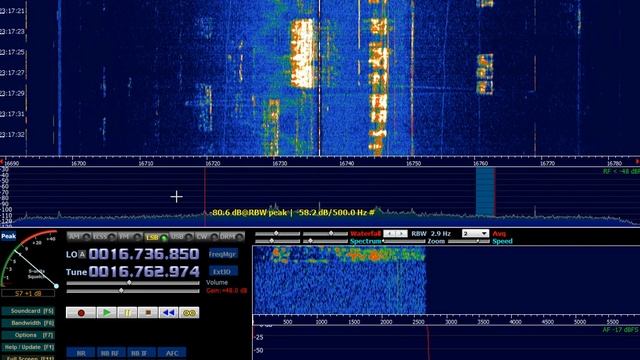
Task: Toggle the Peak S-meter mode
Action: [x=8, y=236]
